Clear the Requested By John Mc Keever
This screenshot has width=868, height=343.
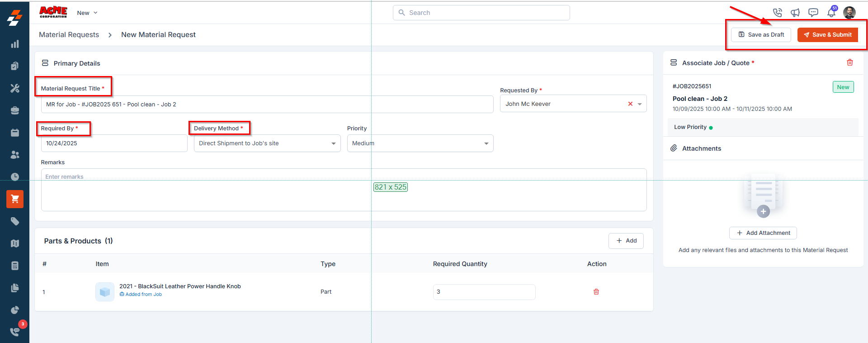tap(630, 104)
